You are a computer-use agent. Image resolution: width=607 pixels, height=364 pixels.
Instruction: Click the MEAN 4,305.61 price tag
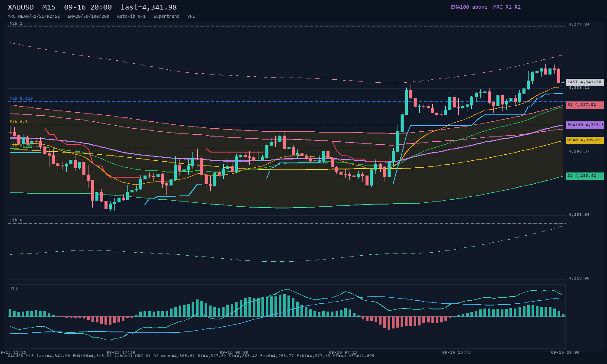click(585, 140)
